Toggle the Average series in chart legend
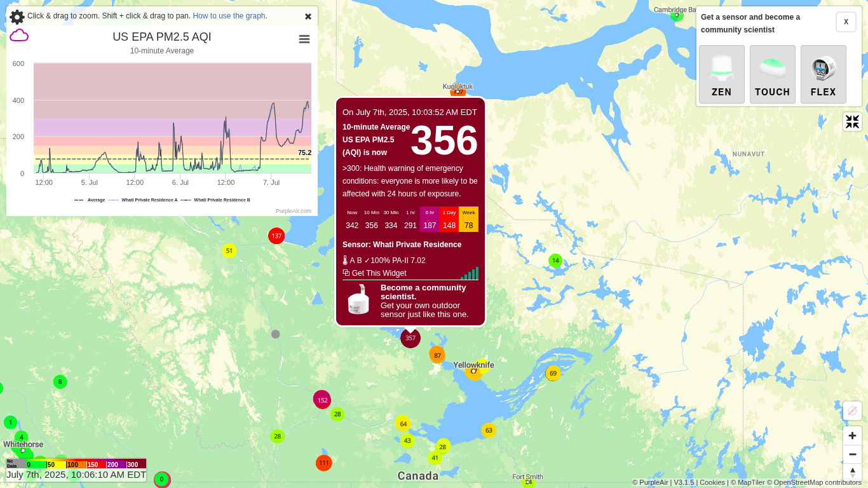This screenshot has width=868, height=488. tap(90, 200)
